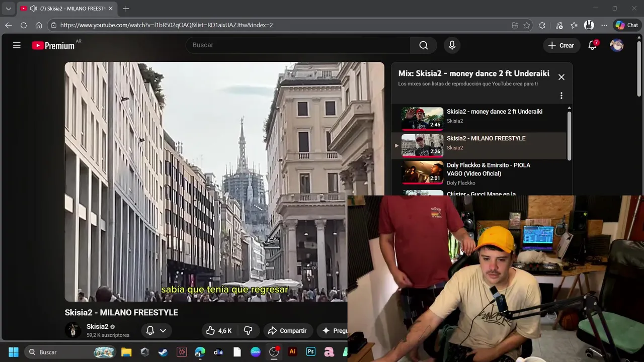Open a new browser tab
This screenshot has width=644, height=362.
point(126,9)
